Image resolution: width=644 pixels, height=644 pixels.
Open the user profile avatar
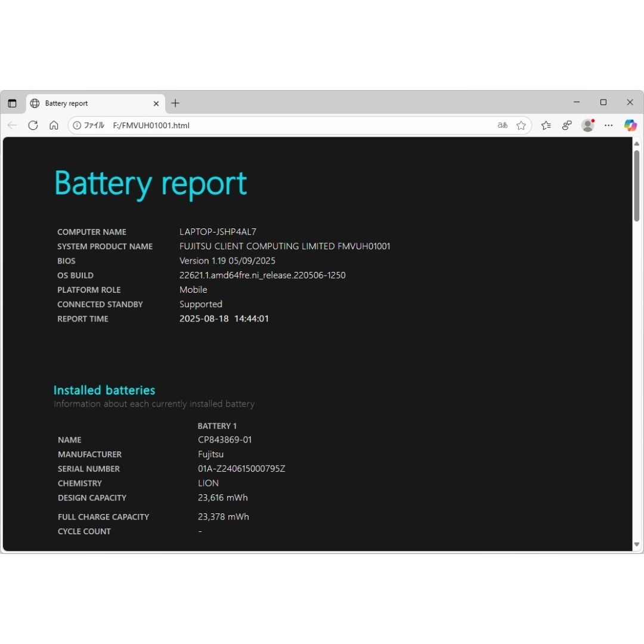click(x=588, y=125)
